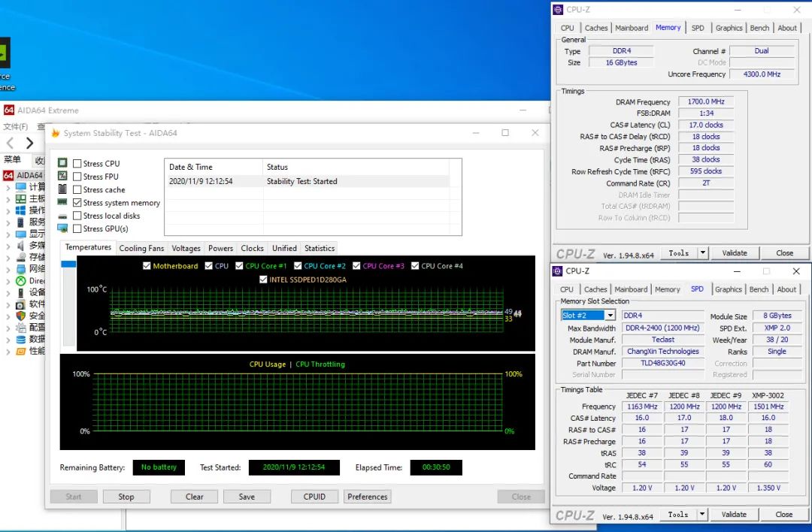Open the Memory Slot Selection dropdown
The image size is (812, 532).
610,316
